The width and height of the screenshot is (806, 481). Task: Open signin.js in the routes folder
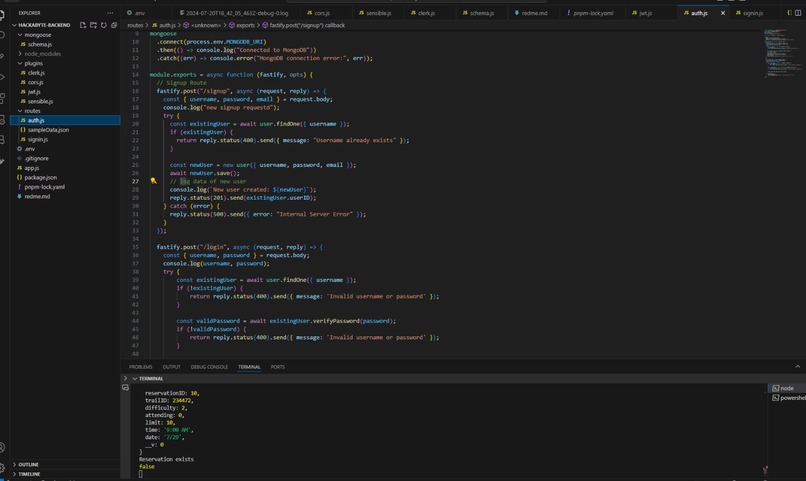tap(65, 139)
